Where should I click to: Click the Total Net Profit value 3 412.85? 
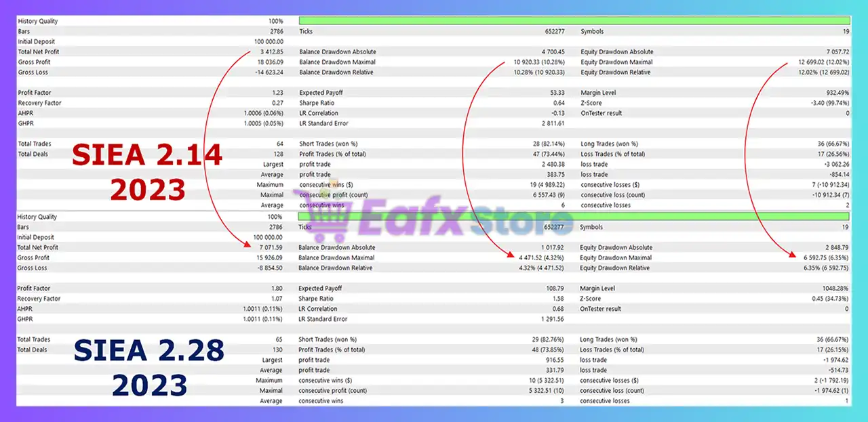(x=271, y=51)
